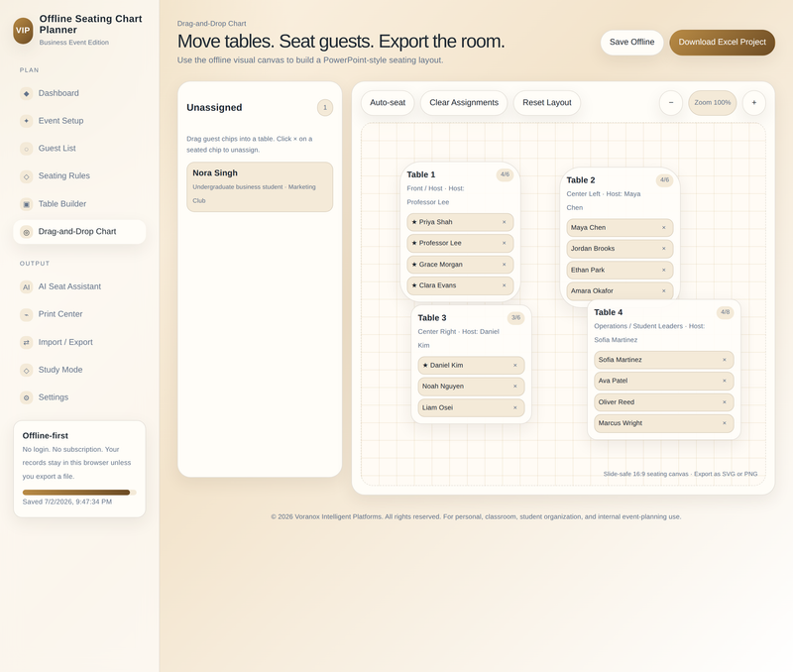Screen dimensions: 793x672
Task: Unassign Ava Patel using ×
Action: pyautogui.click(x=725, y=382)
